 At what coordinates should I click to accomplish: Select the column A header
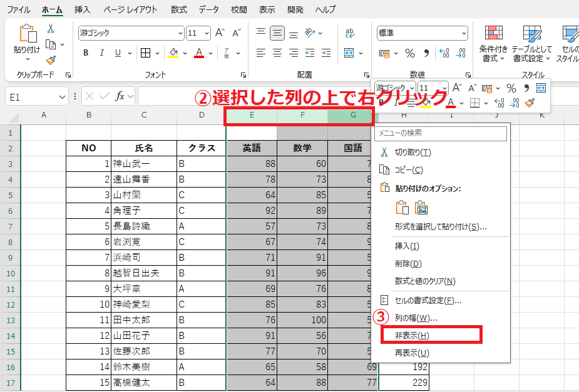click(44, 115)
